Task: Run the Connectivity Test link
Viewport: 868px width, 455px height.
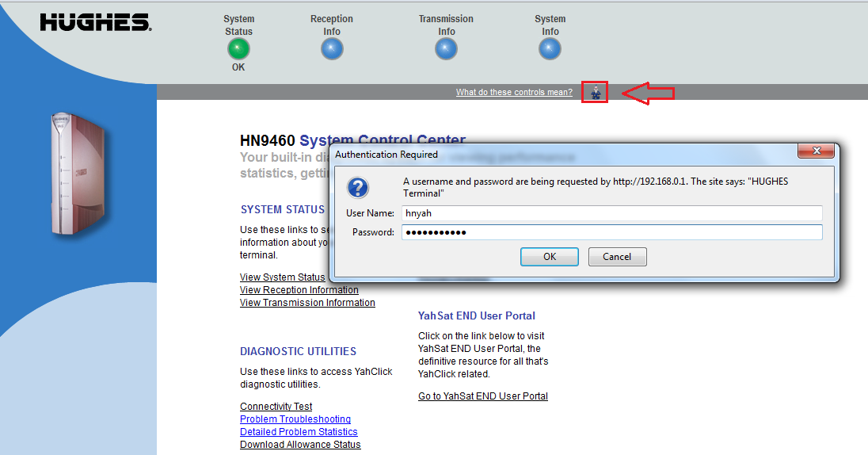Action: pos(276,406)
